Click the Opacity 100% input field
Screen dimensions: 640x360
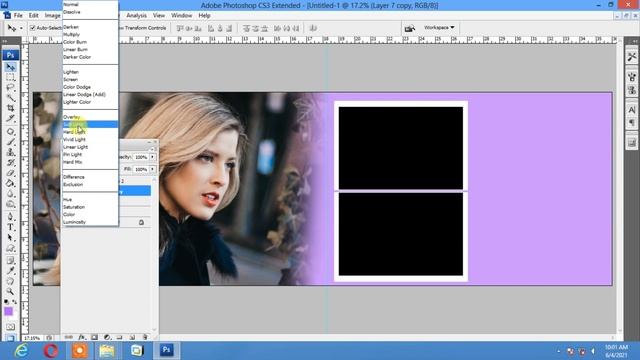(x=141, y=157)
